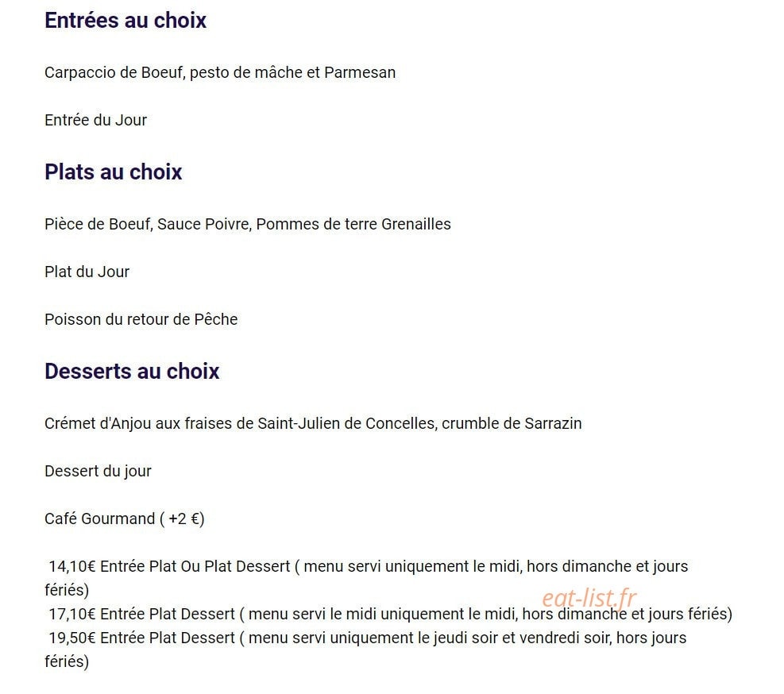Screen dimensions: 784x694
Task: Click the 'Entrée du Jour' line
Action: point(95,120)
